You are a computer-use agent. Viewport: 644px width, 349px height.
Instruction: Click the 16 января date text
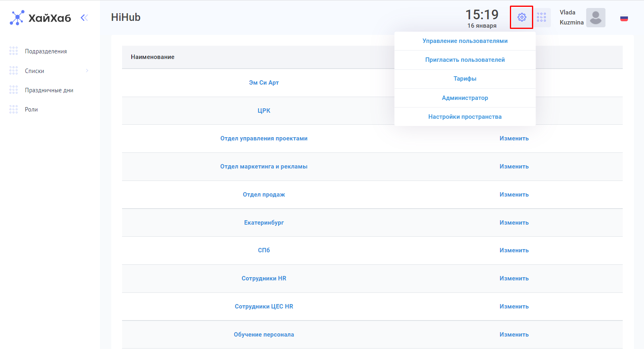482,26
